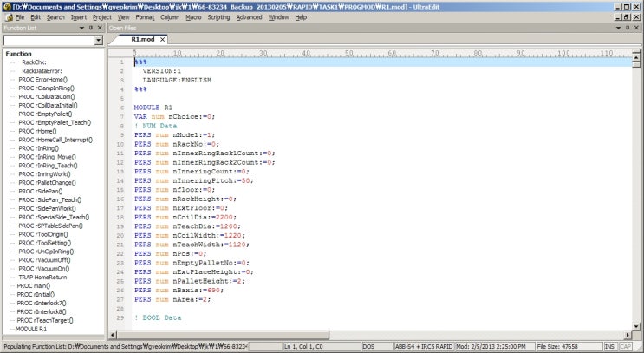644x353 pixels.
Task: Pin the Open Files panel
Action: [628, 28]
